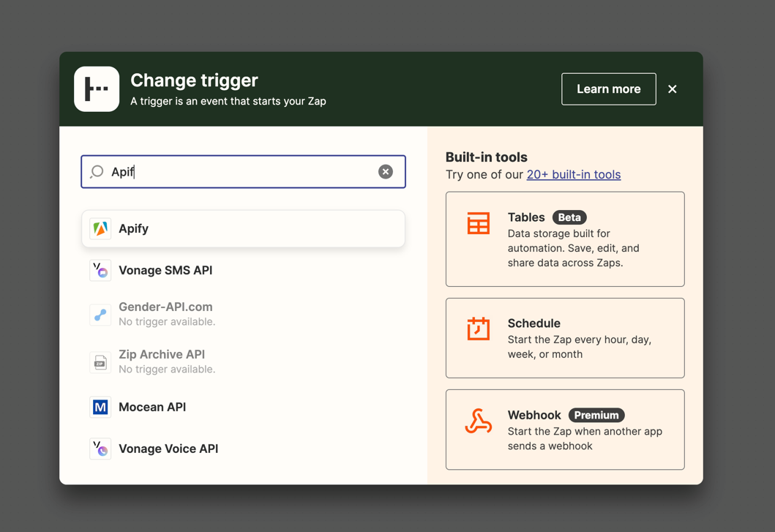Click the magnifying glass in the search bar
775x532 pixels.
pos(96,171)
